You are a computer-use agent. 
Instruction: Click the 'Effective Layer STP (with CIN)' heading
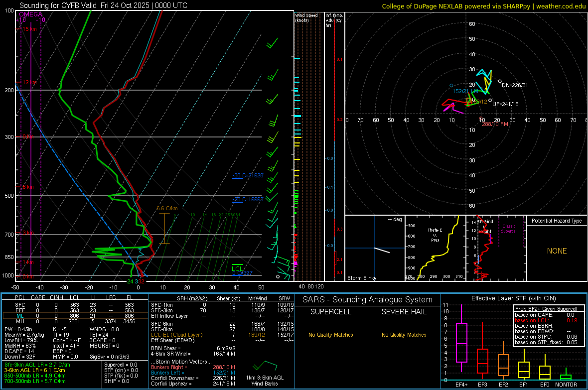point(514,298)
